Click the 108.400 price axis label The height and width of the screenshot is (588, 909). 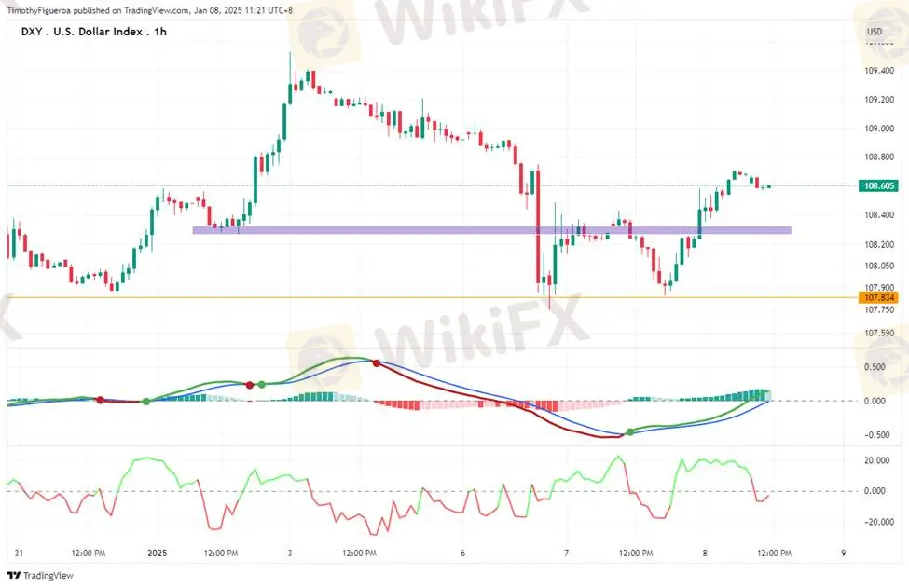879,215
